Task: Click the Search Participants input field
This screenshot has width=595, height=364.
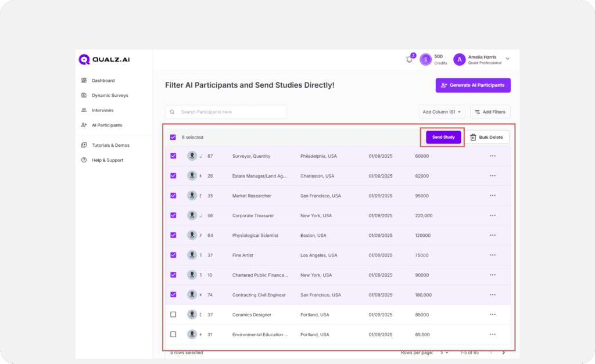Action: tap(226, 112)
